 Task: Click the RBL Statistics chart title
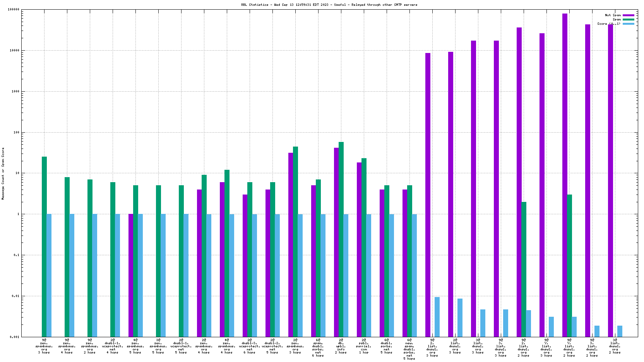click(329, 5)
